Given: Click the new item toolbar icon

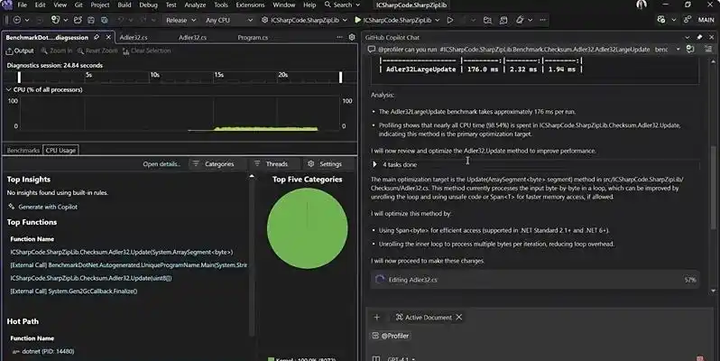Looking at the screenshot, I should (x=55, y=20).
